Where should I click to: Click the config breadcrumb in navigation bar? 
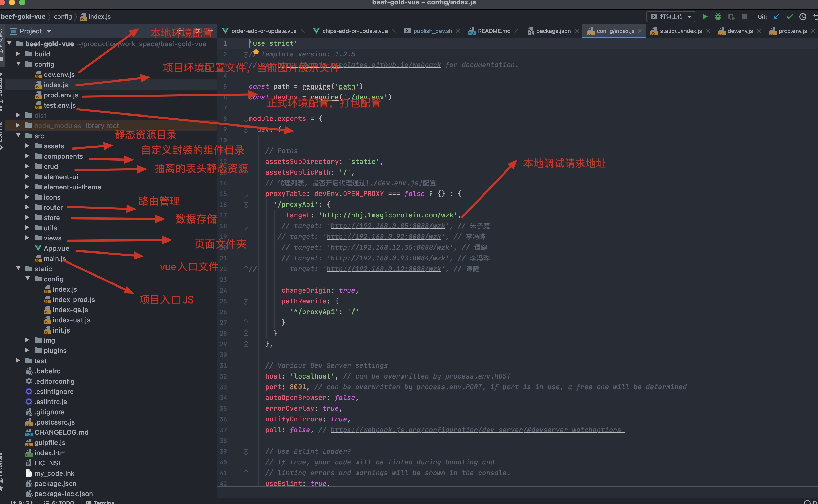point(63,17)
